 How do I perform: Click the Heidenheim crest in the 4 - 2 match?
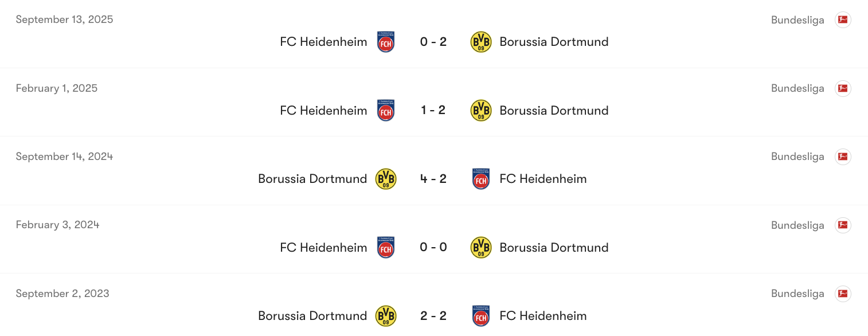pyautogui.click(x=480, y=178)
